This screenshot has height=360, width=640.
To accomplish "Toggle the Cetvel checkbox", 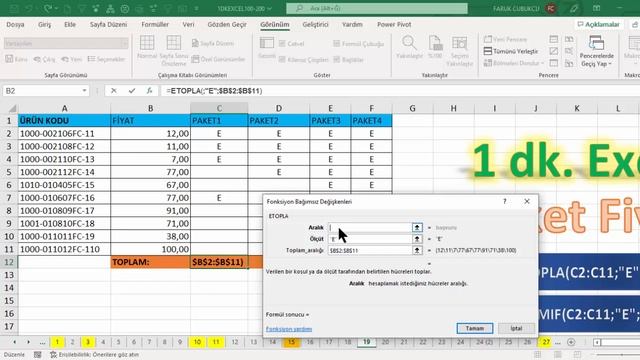I will 282,43.
